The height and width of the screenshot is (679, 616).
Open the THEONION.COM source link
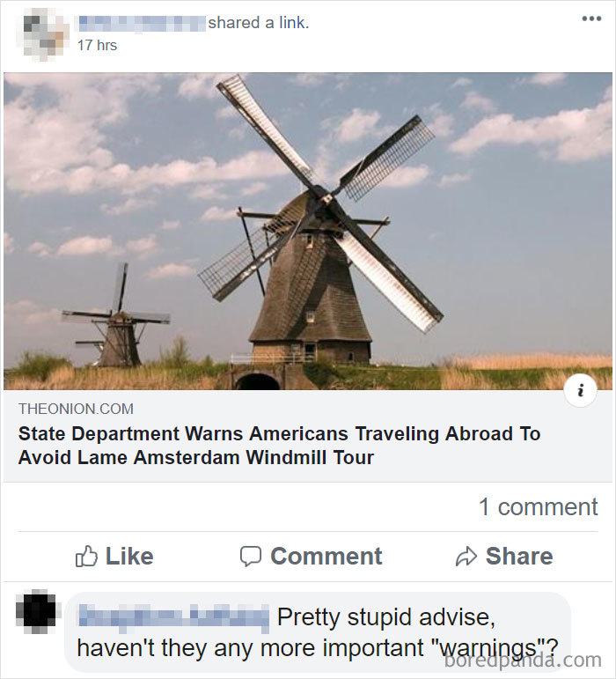[x=76, y=409]
